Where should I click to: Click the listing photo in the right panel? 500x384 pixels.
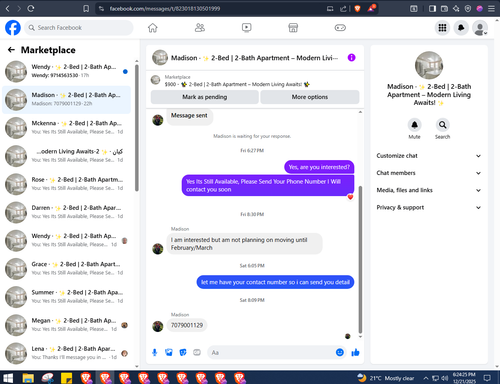429,65
